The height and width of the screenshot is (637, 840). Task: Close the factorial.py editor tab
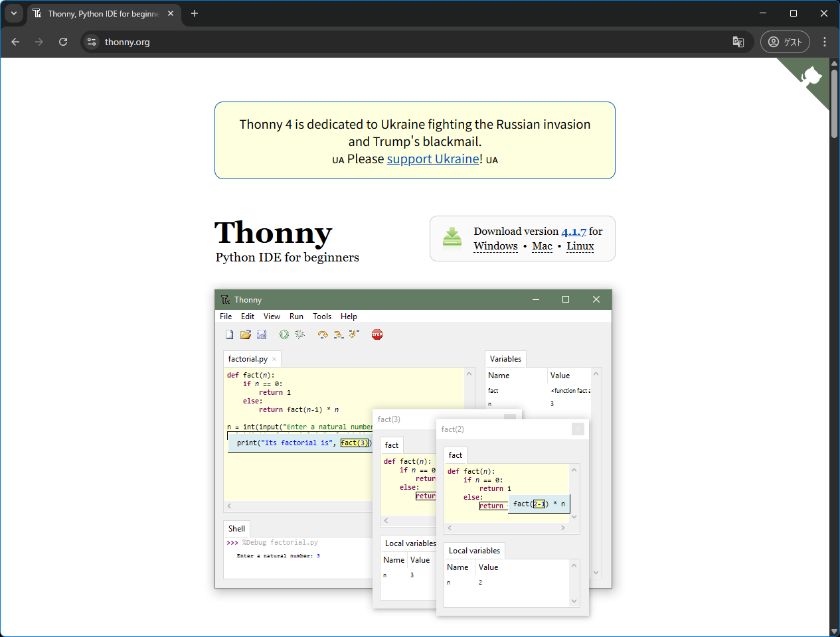tap(274, 359)
